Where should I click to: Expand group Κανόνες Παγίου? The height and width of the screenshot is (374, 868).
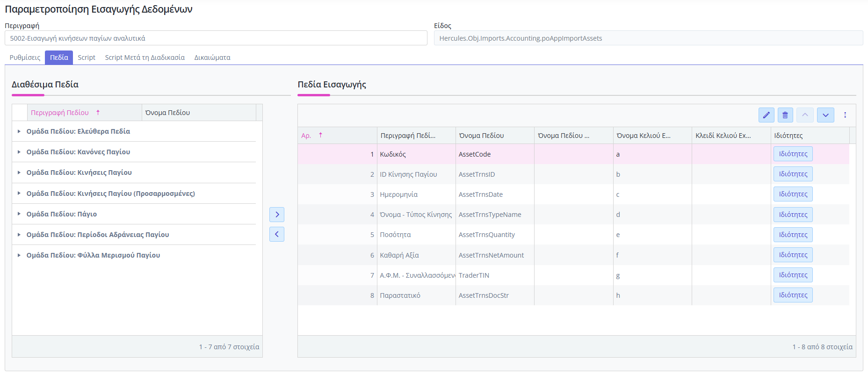coord(19,152)
